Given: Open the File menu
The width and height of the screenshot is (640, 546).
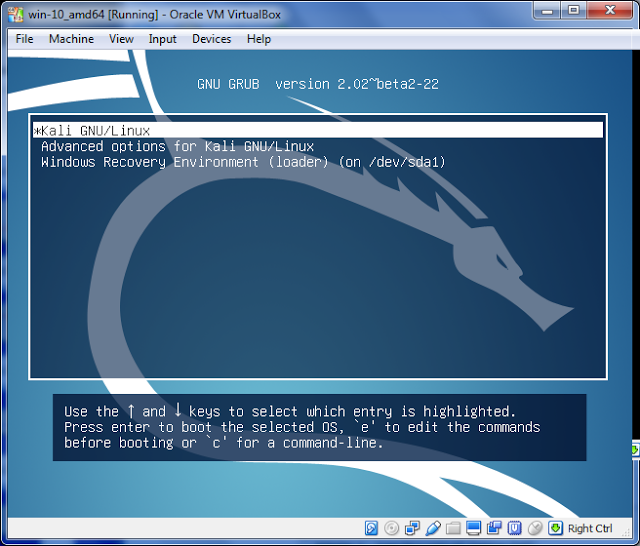Looking at the screenshot, I should pos(24,39).
